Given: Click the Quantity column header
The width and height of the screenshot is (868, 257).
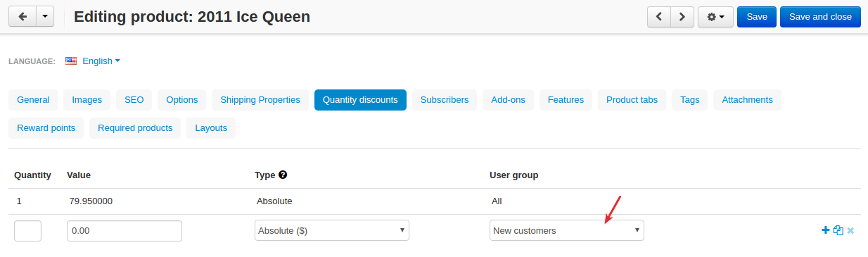Looking at the screenshot, I should tap(32, 175).
